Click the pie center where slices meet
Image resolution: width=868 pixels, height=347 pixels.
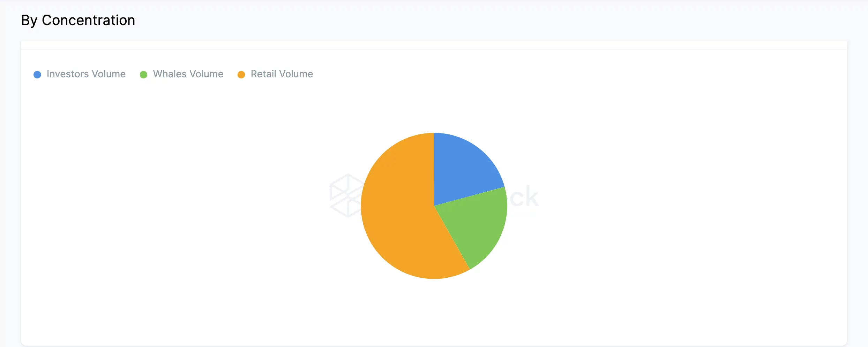434,206
